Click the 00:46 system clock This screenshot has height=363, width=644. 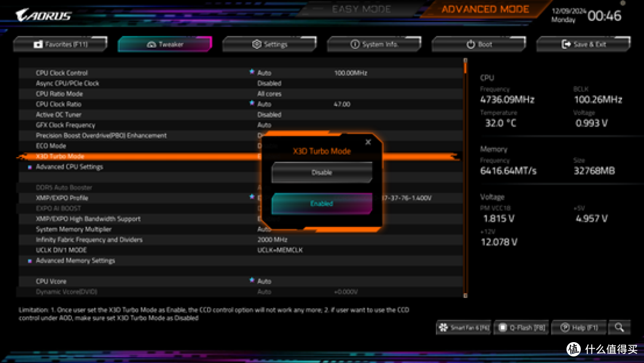[x=604, y=16]
